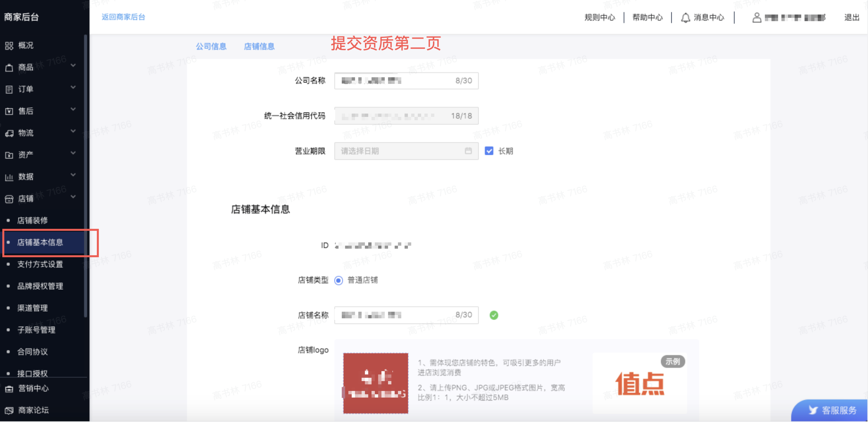Click the 返回商家后台 link
The image size is (868, 422).
pos(123,17)
